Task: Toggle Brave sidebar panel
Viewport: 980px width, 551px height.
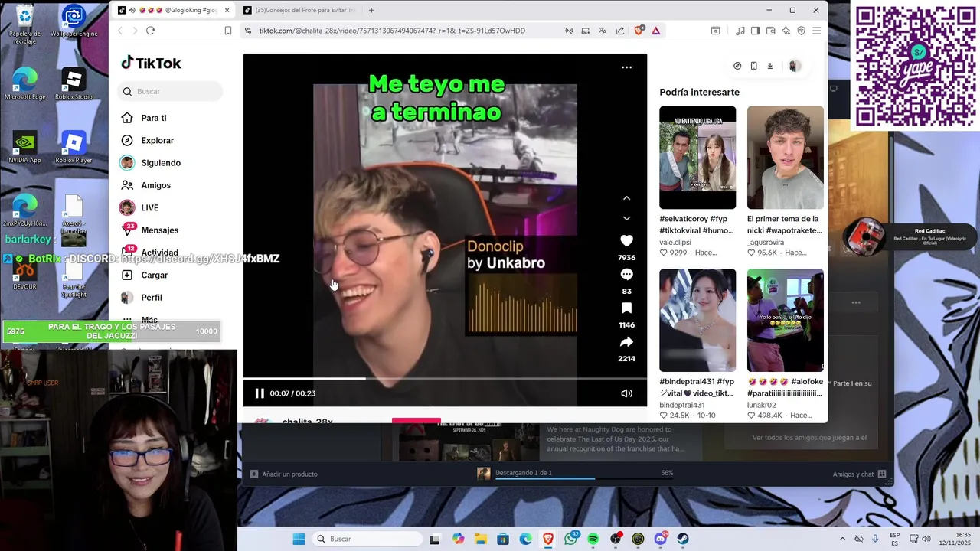Action: click(x=755, y=31)
